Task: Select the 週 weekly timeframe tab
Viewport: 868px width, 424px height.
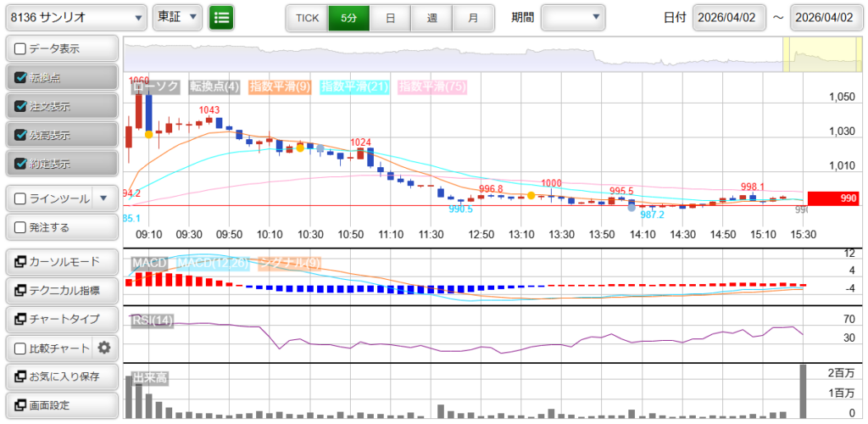Action: (431, 17)
